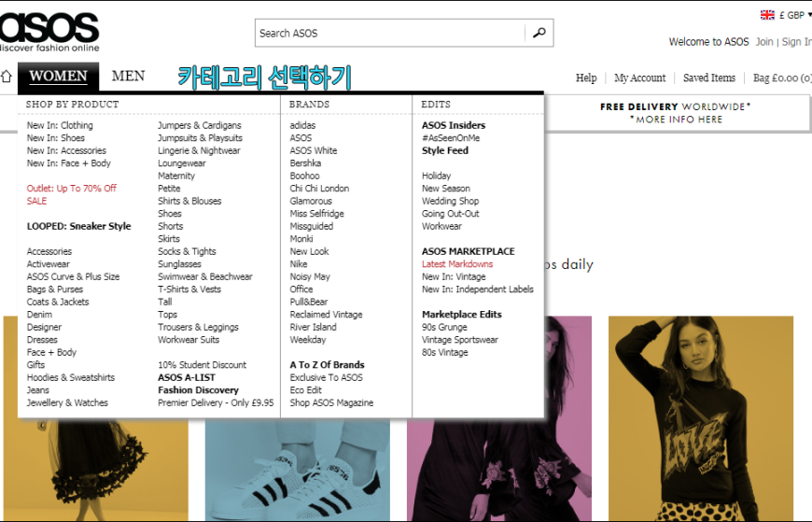Open the GBP currency dropdown
This screenshot has height=522, width=812.
pos(795,15)
